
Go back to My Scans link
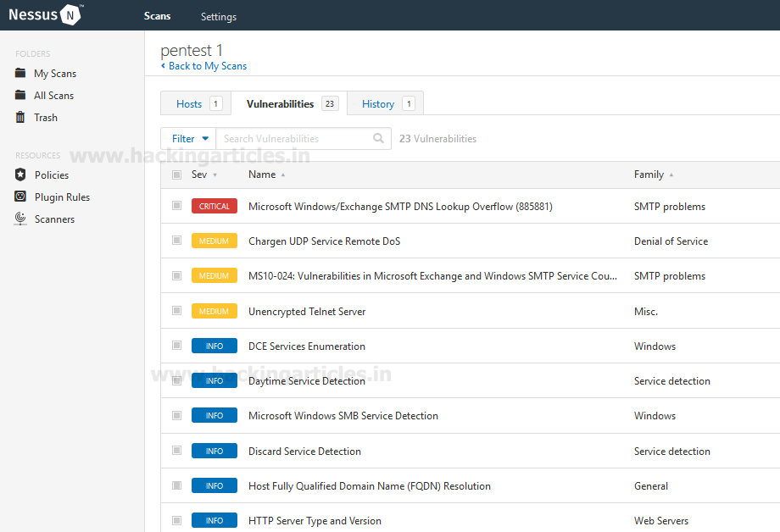tap(207, 66)
